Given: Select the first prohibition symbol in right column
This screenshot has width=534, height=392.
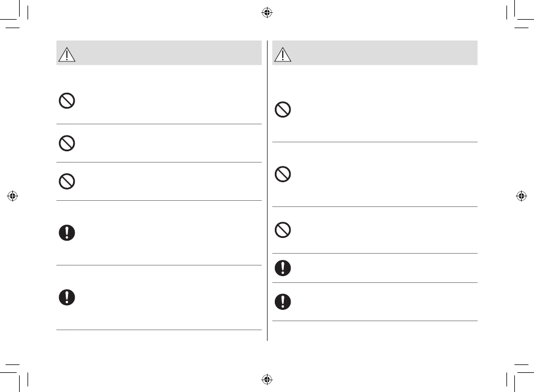Looking at the screenshot, I should 283,110.
